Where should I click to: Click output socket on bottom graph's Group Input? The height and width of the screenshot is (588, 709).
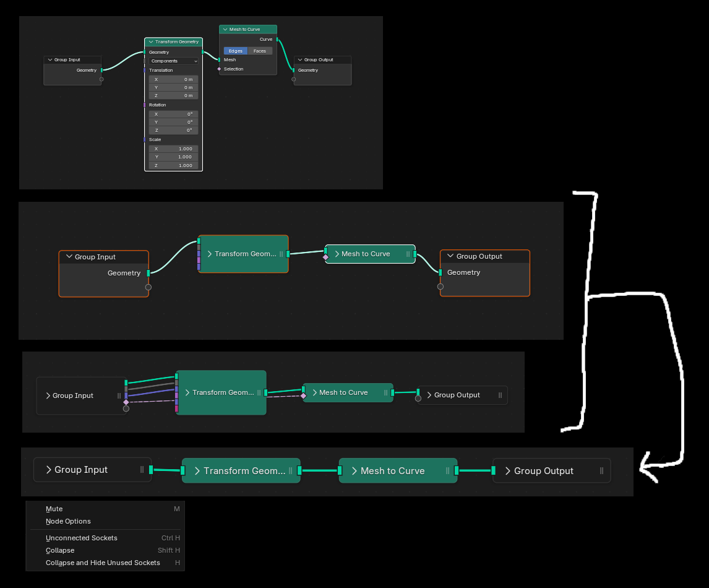151,470
